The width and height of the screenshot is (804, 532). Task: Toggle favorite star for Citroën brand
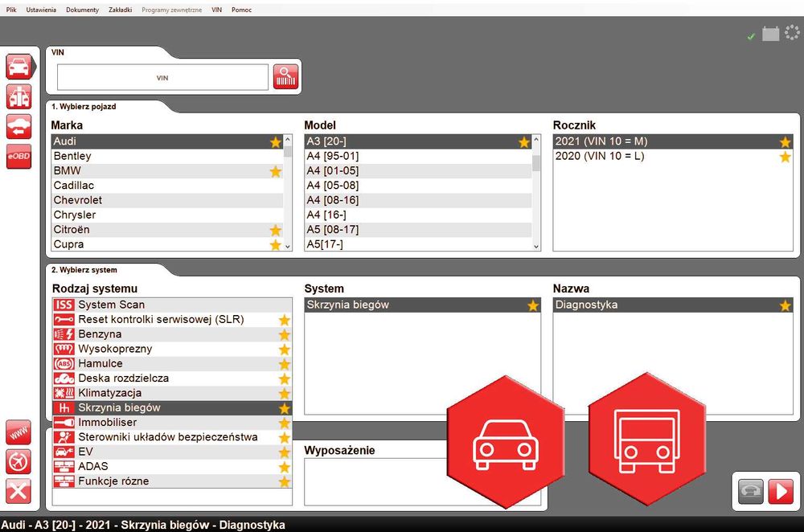point(275,230)
